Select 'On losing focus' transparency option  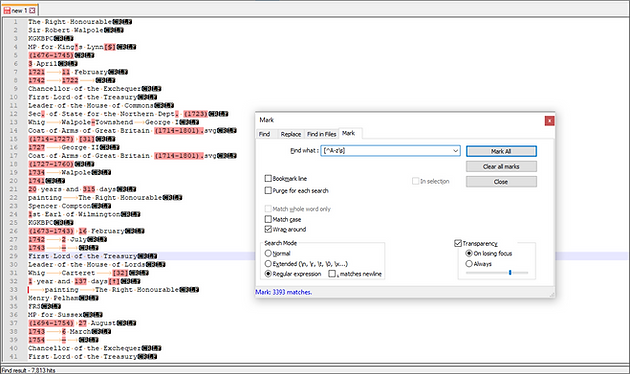468,253
